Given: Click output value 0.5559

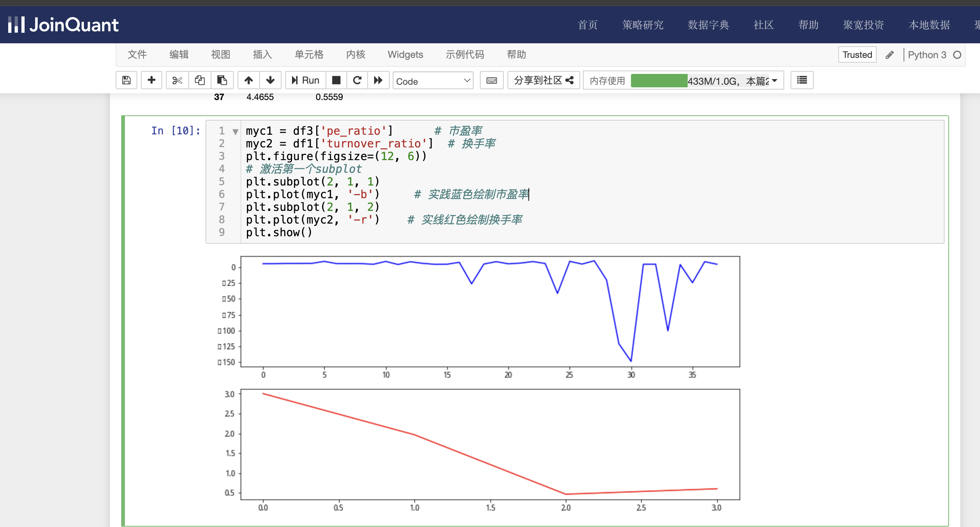Looking at the screenshot, I should coord(329,97).
